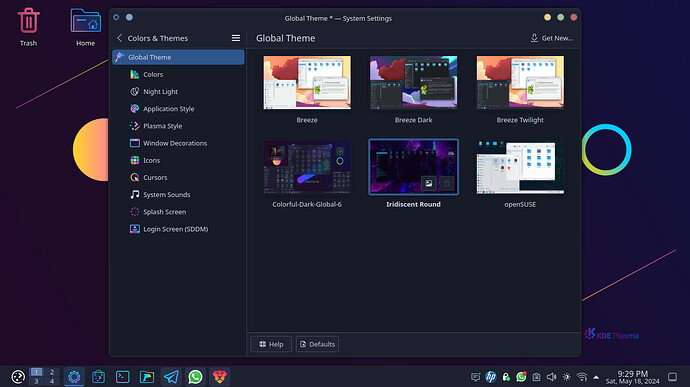Open notifications tray icon
The image size is (690, 387).
475,377
